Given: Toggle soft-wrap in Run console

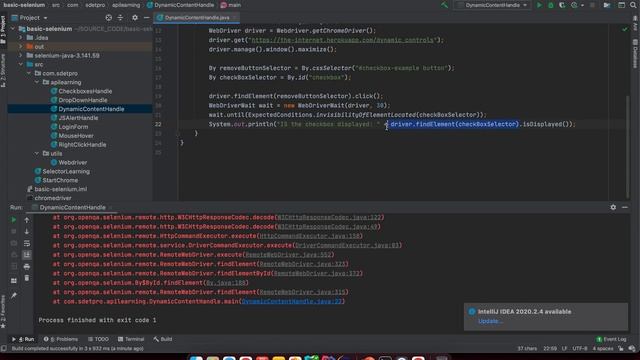Looking at the screenshot, I should pyautogui.click(x=27, y=243).
